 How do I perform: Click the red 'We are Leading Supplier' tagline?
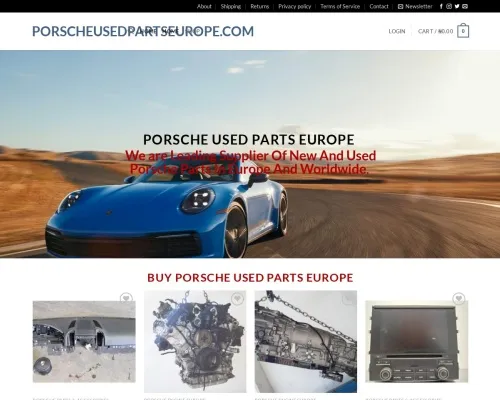point(250,162)
